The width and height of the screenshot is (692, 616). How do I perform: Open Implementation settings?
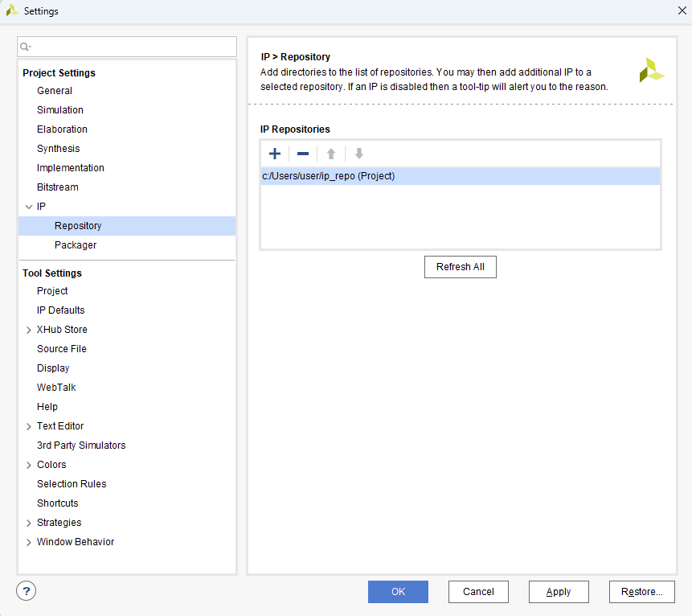pyautogui.click(x=70, y=168)
